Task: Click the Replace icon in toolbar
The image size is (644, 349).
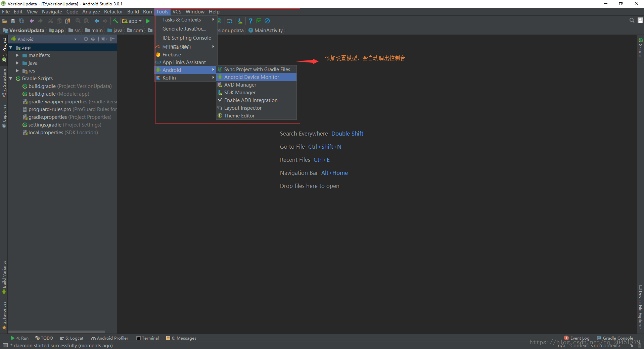Action: pos(86,21)
